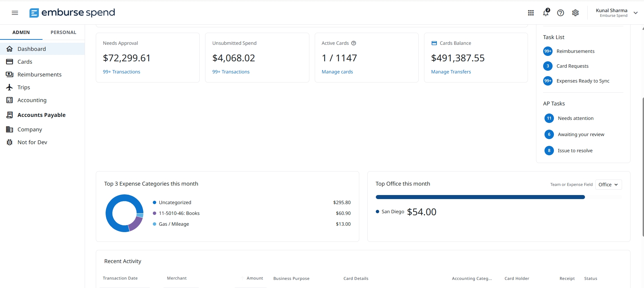644x288 pixels.
Task: Open the settings gear icon
Action: (575, 13)
